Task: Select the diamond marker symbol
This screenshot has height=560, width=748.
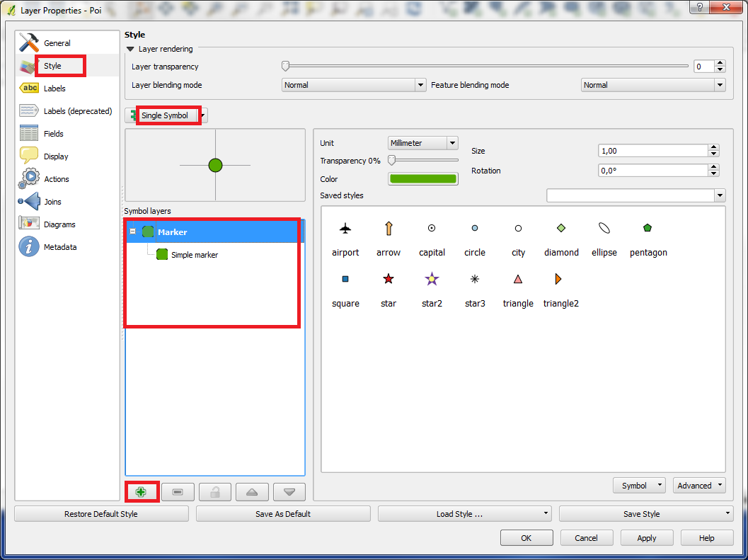Action: point(561,228)
